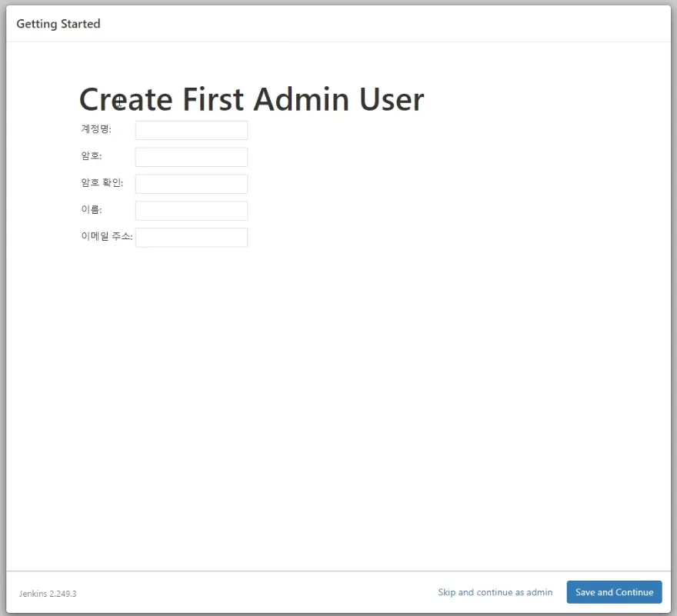Click the word First in the heading

214,100
